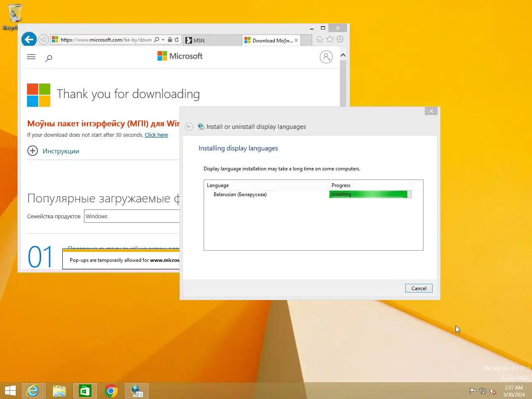Open the Windows Store taskbar icon
532x399 pixels.
click(85, 391)
